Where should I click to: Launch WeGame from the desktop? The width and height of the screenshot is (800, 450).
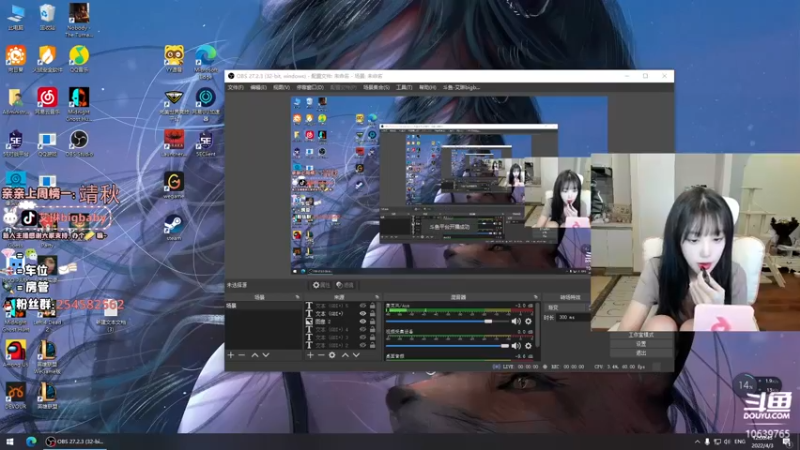point(173,185)
